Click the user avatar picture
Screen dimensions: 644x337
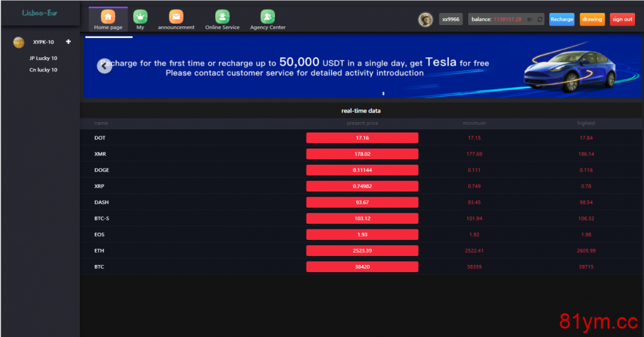pos(426,19)
